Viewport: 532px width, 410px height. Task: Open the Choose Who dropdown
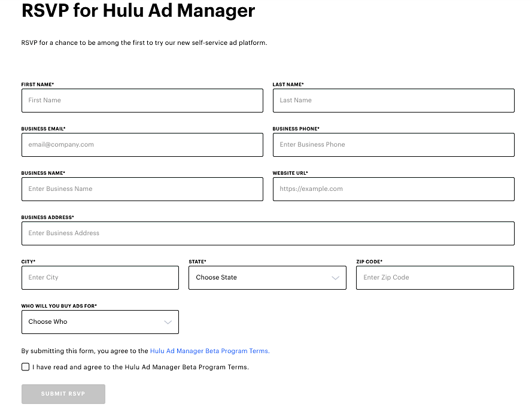(100, 322)
